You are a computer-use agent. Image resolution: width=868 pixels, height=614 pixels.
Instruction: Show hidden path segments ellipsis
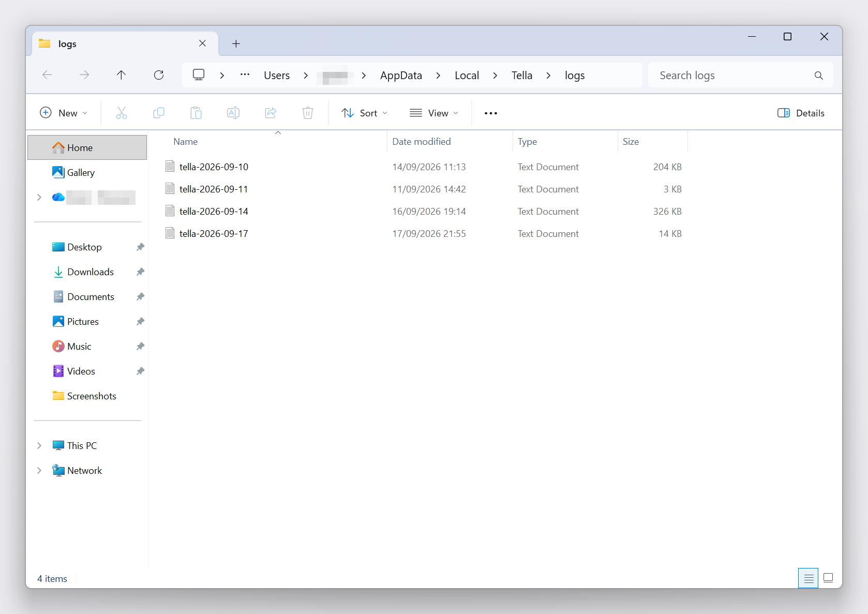click(245, 75)
